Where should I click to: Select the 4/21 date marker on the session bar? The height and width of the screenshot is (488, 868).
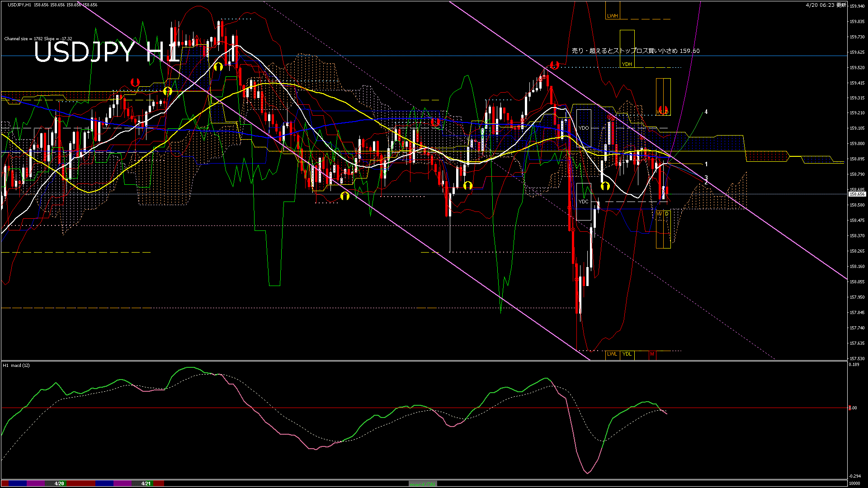pyautogui.click(x=146, y=483)
